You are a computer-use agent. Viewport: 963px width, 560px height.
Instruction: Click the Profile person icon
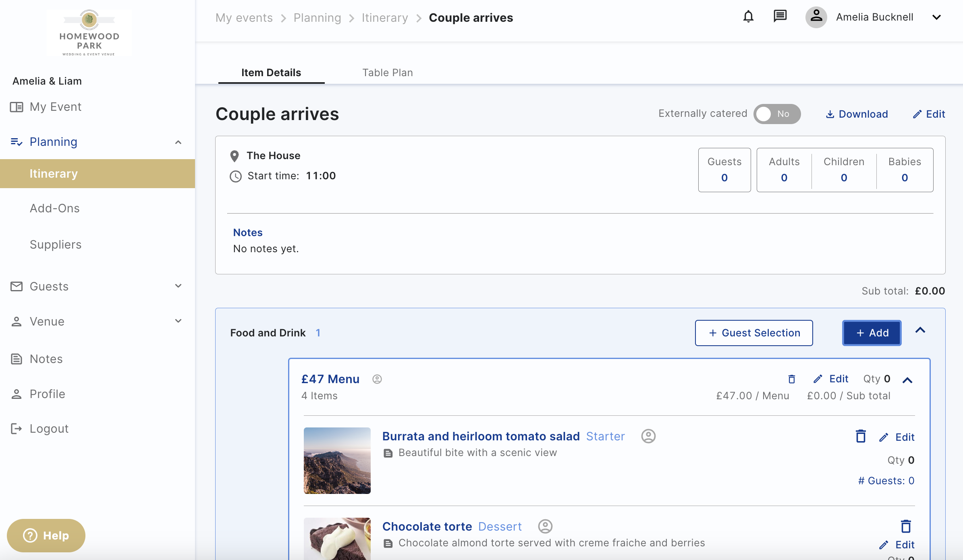(x=17, y=394)
